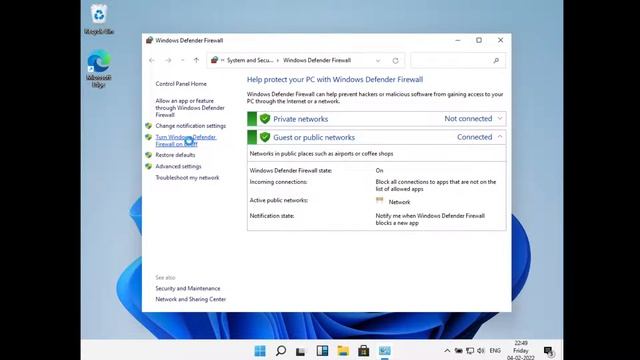Click the Forward navigation arrow

pos(168,60)
